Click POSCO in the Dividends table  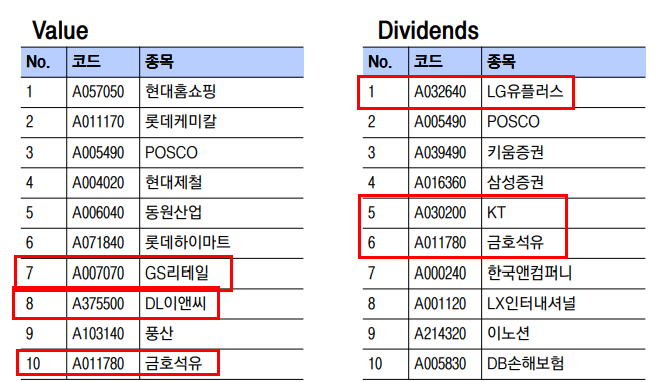point(513,122)
